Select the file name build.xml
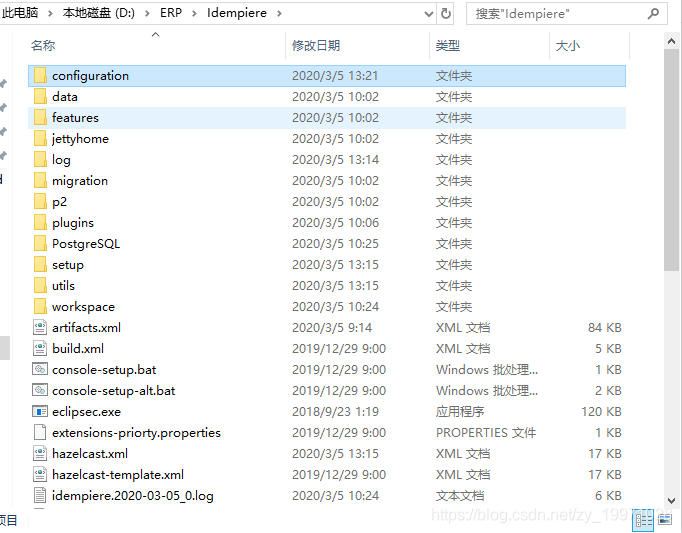This screenshot has width=682, height=533. [78, 349]
